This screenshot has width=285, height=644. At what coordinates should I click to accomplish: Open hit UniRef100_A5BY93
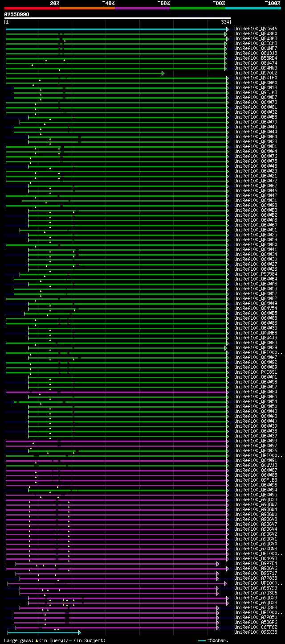coord(256,588)
